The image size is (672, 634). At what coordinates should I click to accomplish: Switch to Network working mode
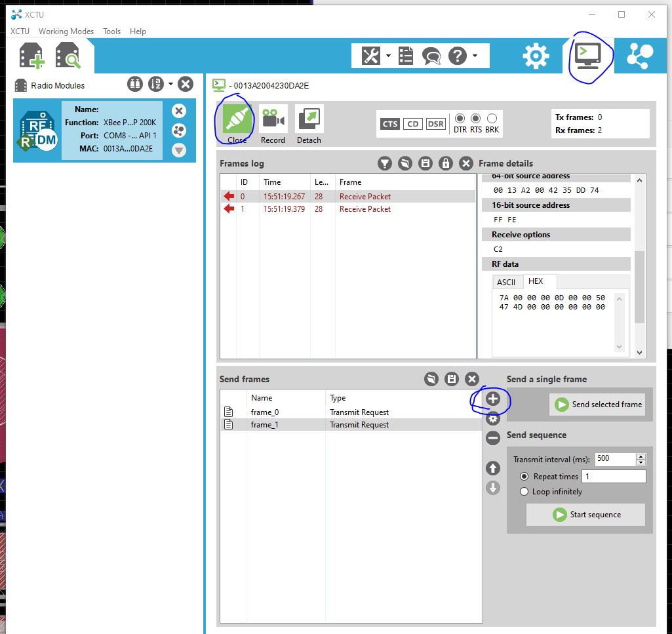click(640, 56)
